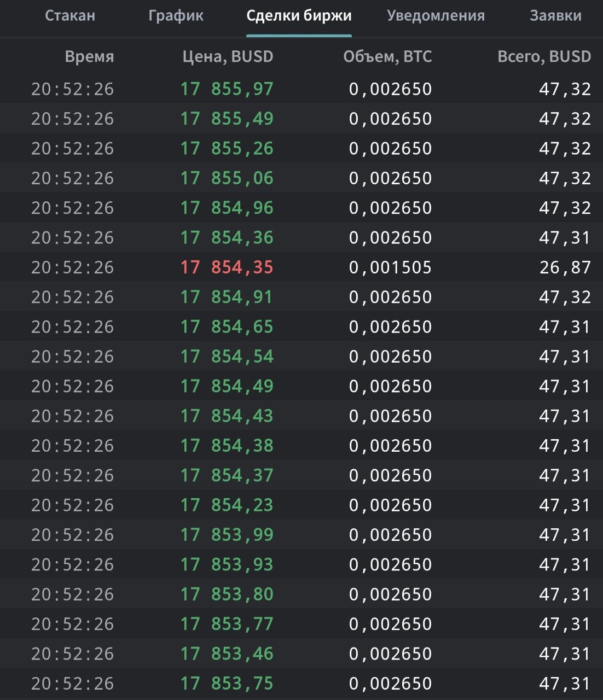Click the Всего, BUSD column header
Viewport: 603px width, 700px height.
(x=544, y=56)
